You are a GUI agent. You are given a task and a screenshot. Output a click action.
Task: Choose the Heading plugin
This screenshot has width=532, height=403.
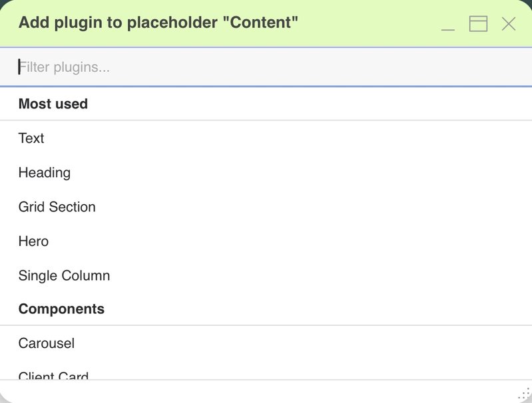point(266,172)
